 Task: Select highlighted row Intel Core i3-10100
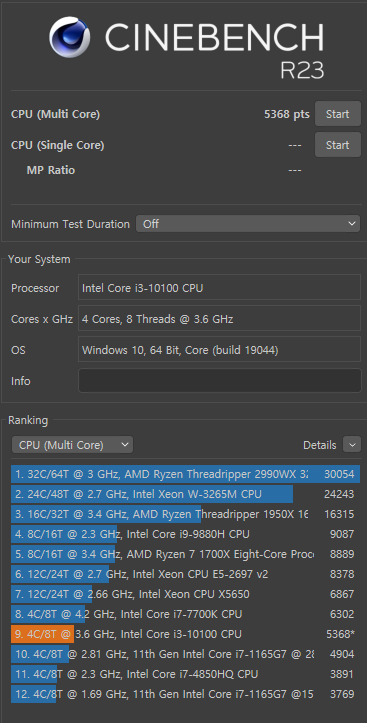185,634
